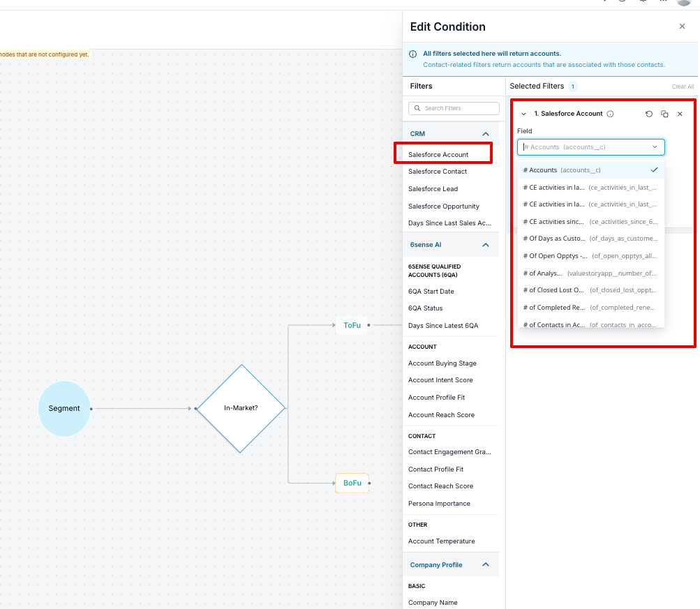This screenshot has width=700, height=609.
Task: Select # Of Days as Custo... option
Action: [x=590, y=239]
